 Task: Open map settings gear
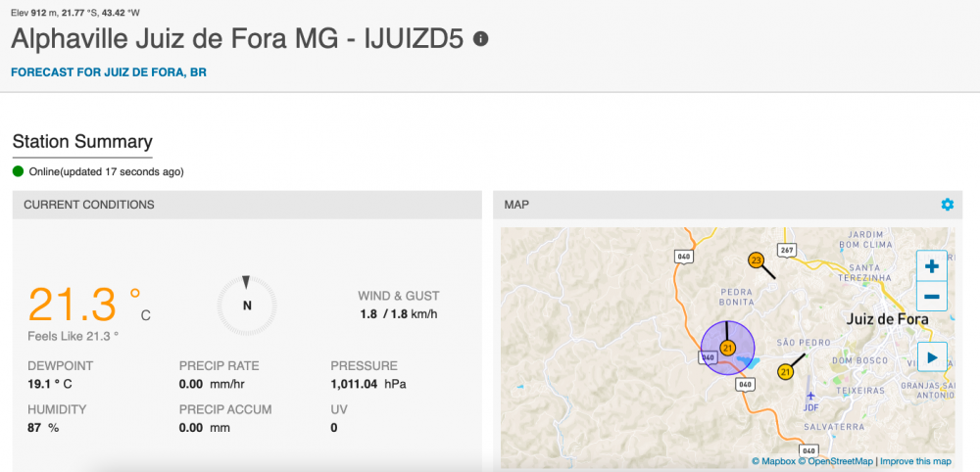pos(947,205)
